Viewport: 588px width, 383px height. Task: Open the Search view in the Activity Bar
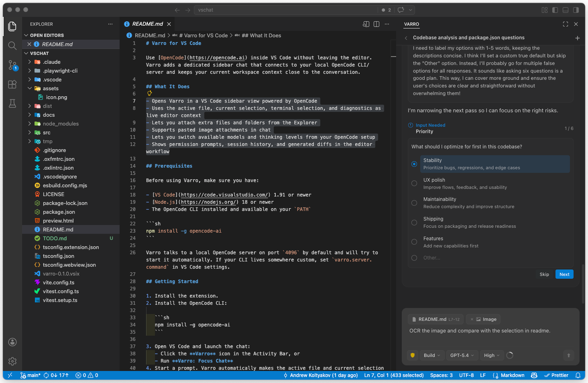click(12, 46)
